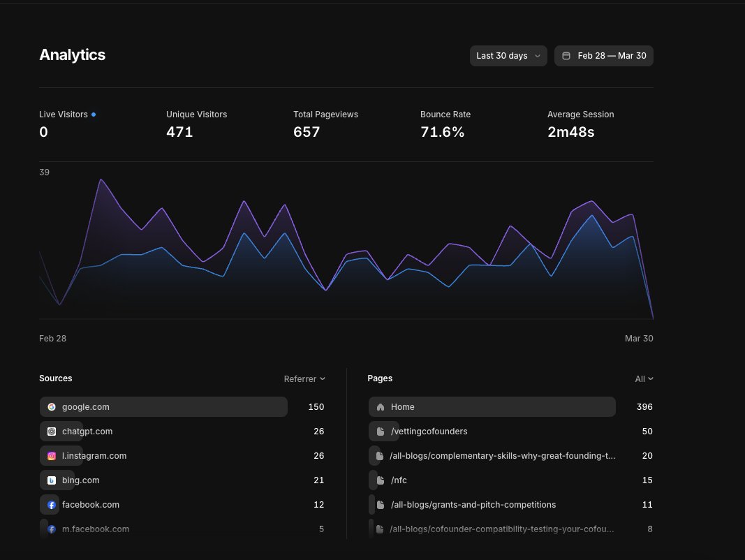Click the Home icon in the Pages list
This screenshot has width=745, height=560.
coord(380,406)
